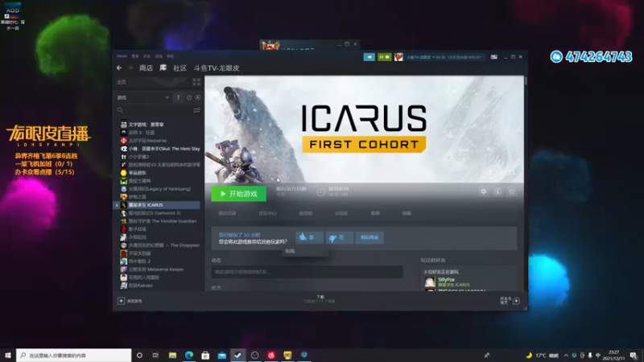Open Microsoft Edge from taskbar
The width and height of the screenshot is (644, 362).
coord(189,355)
